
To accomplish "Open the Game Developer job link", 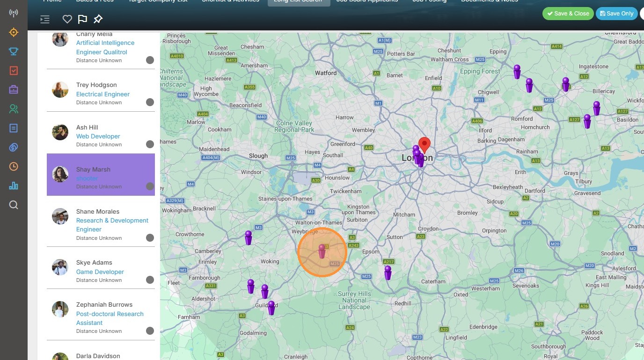I will 100,272.
